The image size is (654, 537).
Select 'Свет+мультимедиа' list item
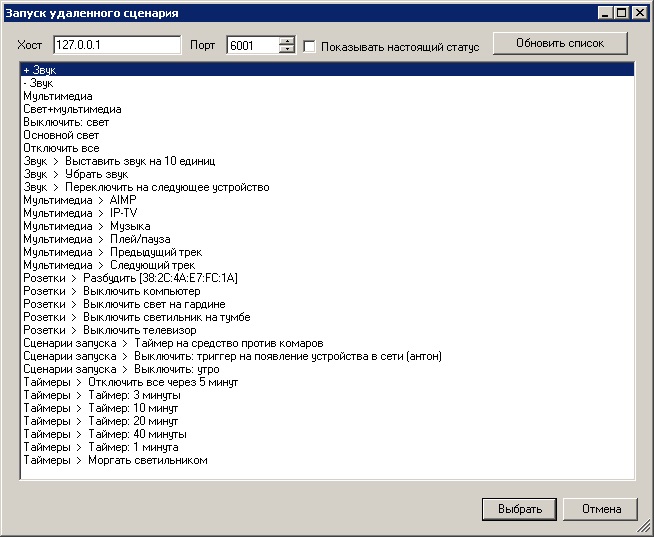327,109
